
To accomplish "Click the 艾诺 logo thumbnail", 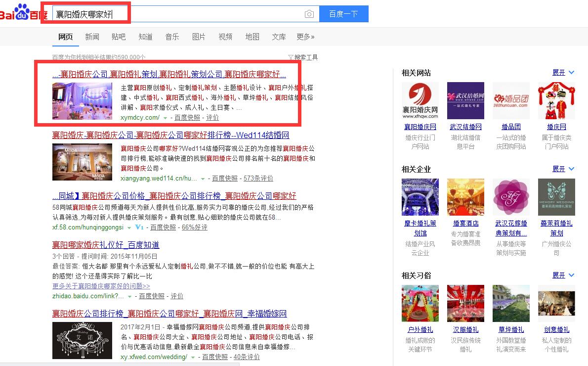I will [x=82, y=340].
